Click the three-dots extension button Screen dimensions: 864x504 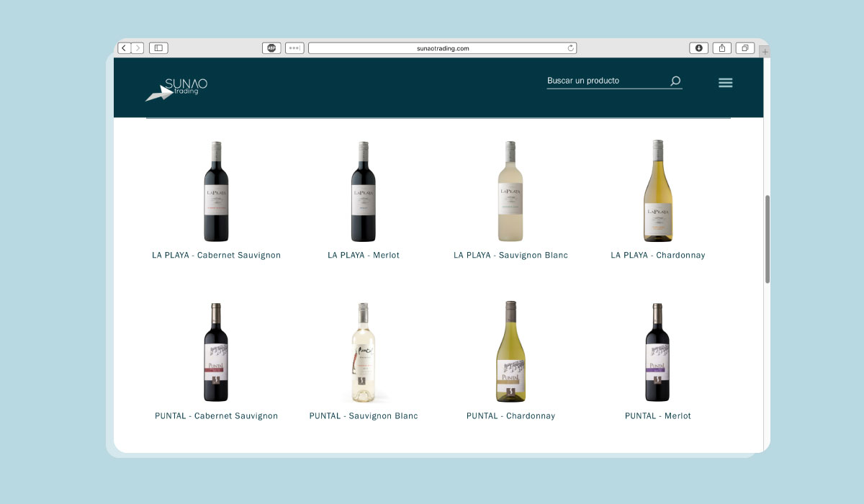point(294,48)
